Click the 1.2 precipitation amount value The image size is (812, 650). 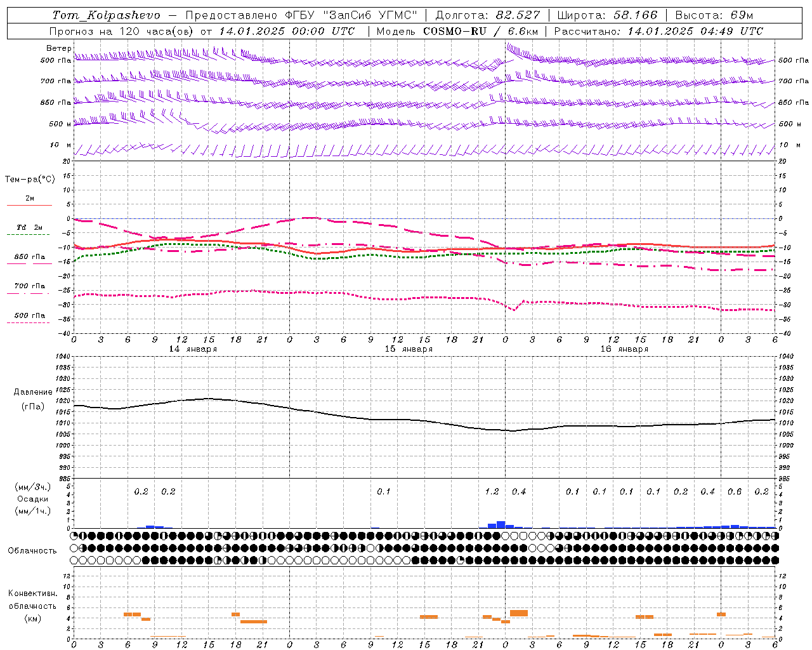492,492
